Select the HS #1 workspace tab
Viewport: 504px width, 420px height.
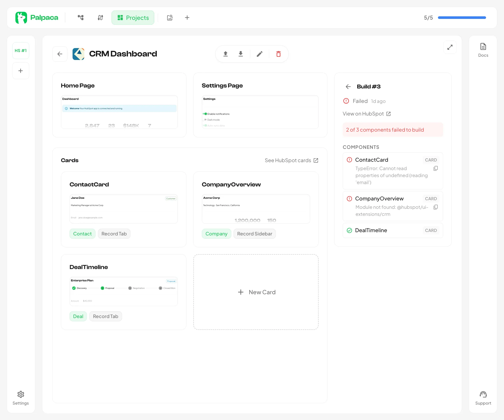tap(21, 51)
